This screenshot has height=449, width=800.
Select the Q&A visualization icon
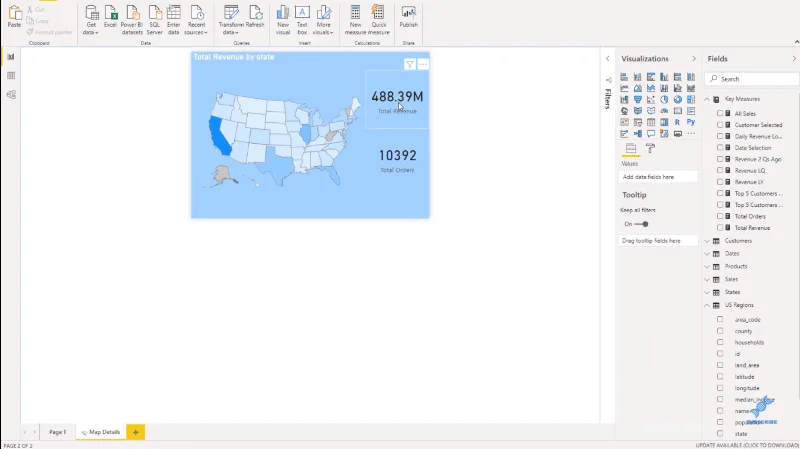coord(651,134)
